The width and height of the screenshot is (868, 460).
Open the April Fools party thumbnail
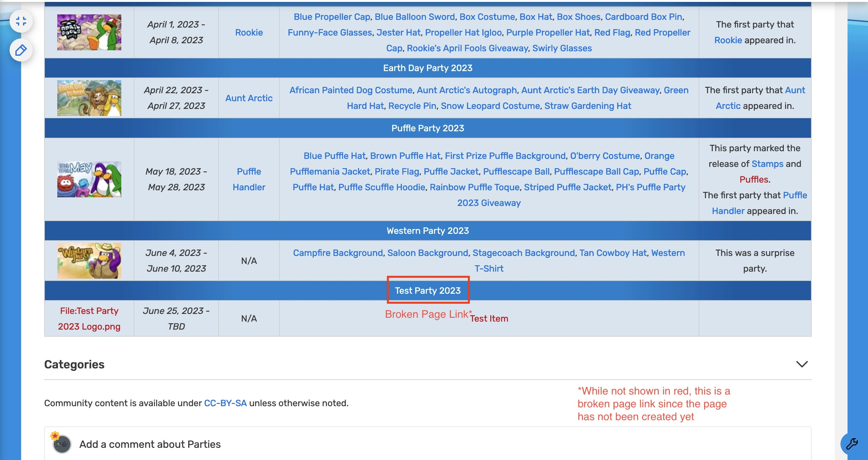pos(89,32)
